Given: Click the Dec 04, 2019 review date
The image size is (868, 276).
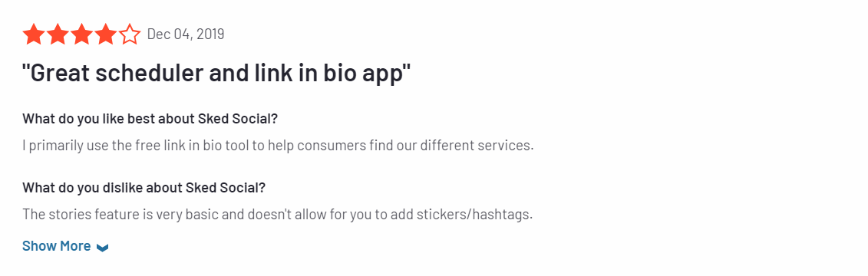Looking at the screenshot, I should pos(186,34).
